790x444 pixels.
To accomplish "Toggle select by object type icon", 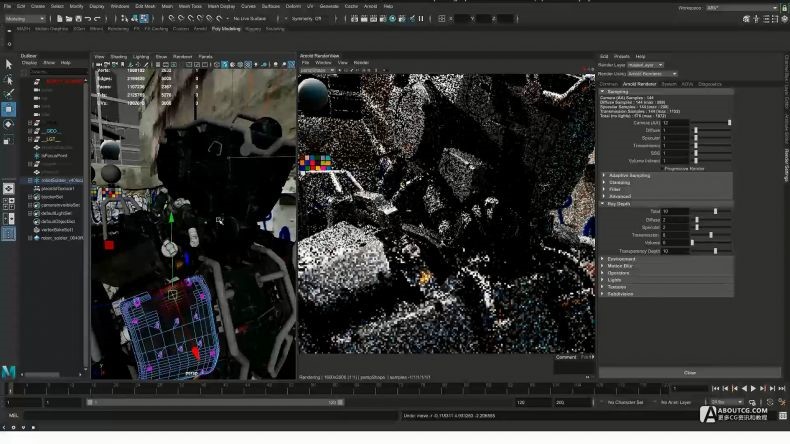I will point(135,19).
